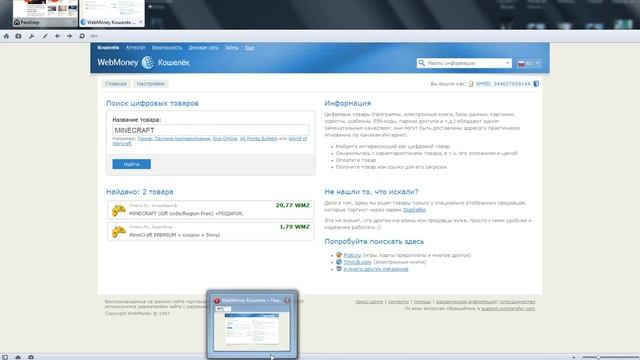Click the 29,77 WMZ price
640x360 pixels.
tap(293, 205)
